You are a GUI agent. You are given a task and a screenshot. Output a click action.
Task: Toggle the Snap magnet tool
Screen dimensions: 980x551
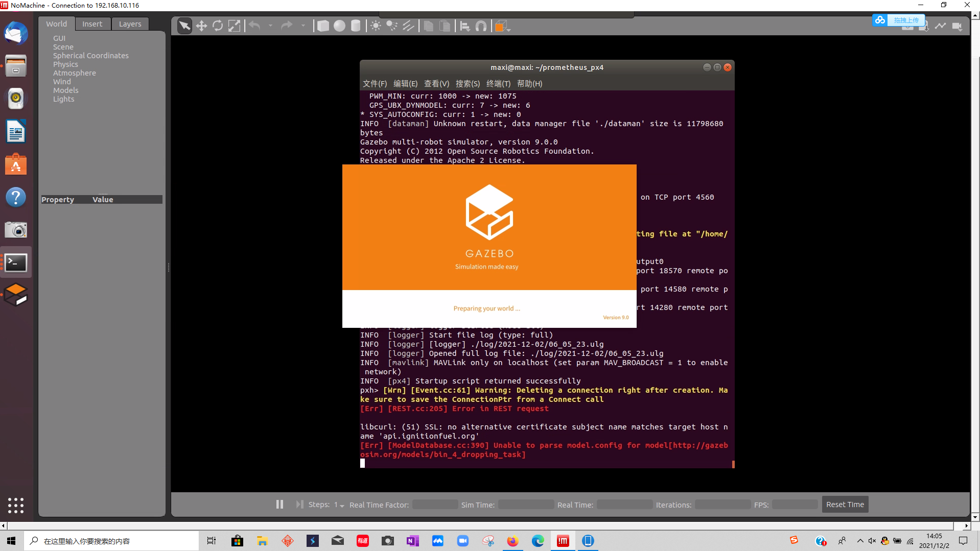pyautogui.click(x=481, y=26)
